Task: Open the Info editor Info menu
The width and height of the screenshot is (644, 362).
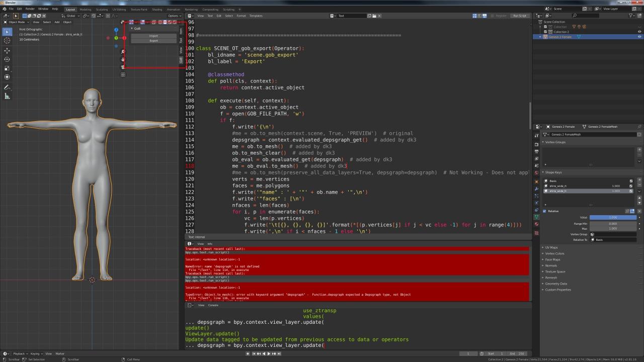Action: (x=210, y=244)
